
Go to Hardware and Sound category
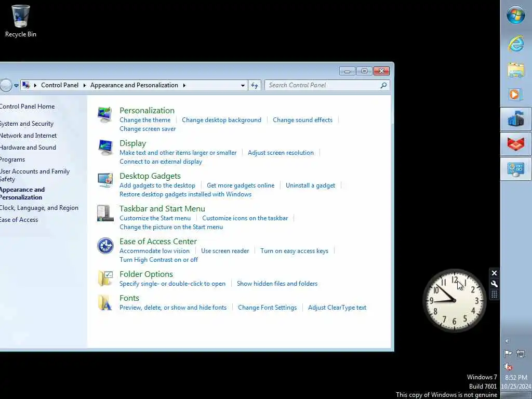click(28, 148)
